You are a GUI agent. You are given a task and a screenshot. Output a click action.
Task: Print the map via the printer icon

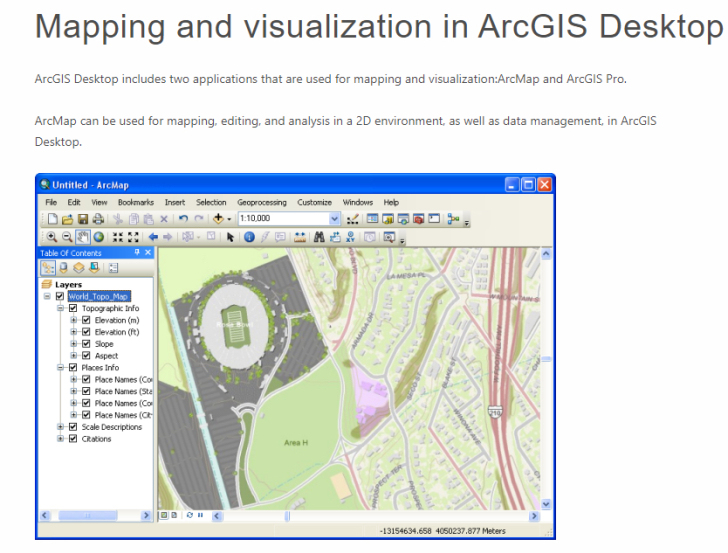coord(98,219)
